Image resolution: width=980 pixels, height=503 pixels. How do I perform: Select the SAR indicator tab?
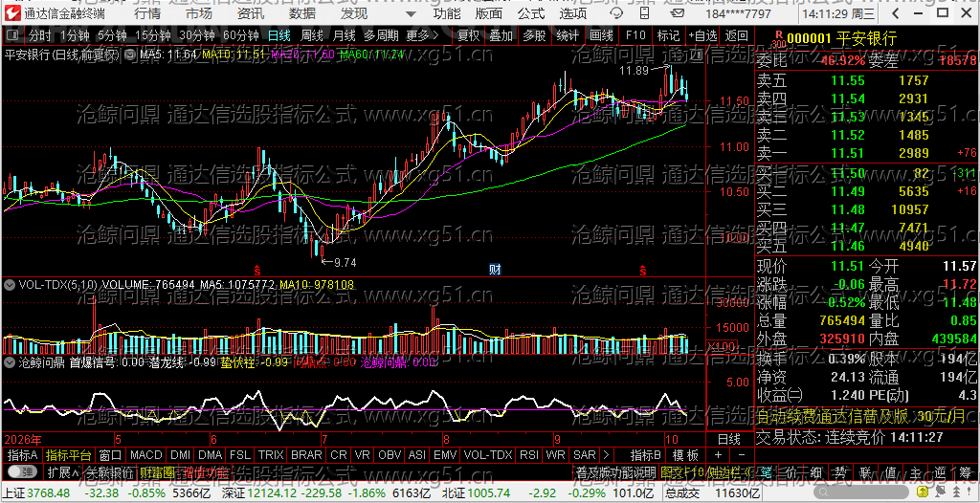[x=585, y=455]
